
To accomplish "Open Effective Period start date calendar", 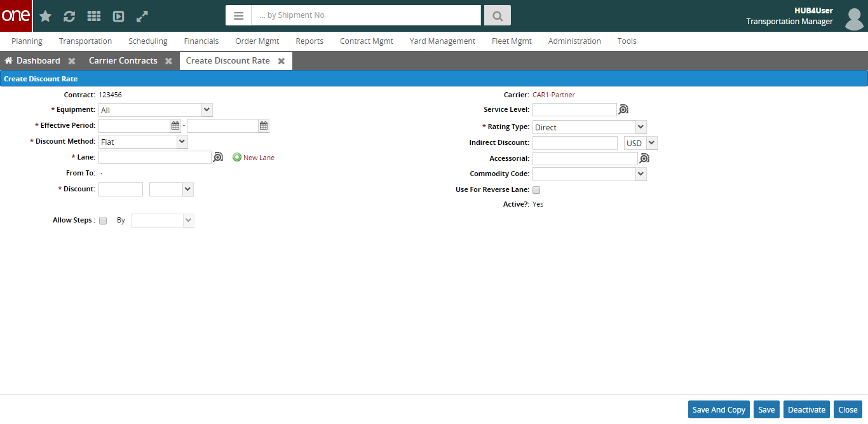I will click(x=175, y=126).
